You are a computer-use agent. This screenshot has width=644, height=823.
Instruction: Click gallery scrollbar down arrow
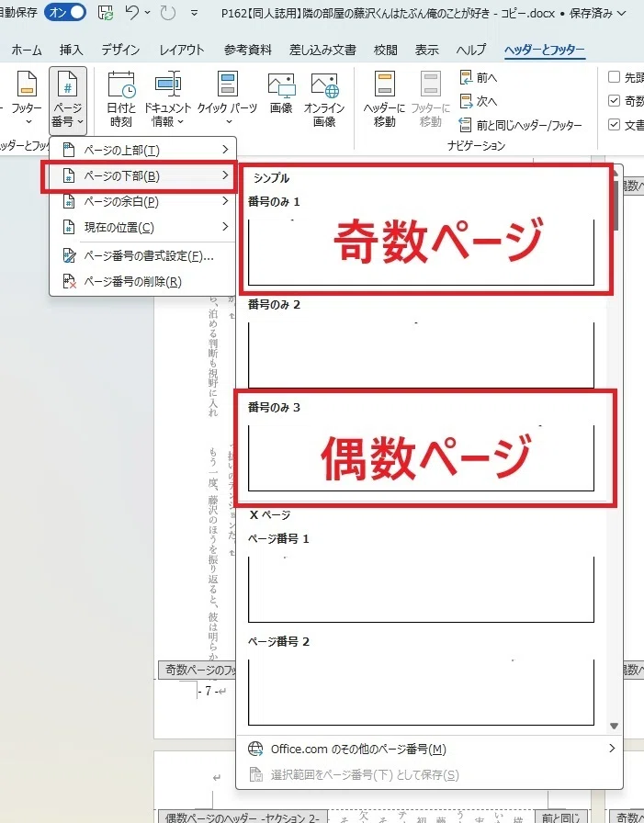pyautogui.click(x=614, y=726)
